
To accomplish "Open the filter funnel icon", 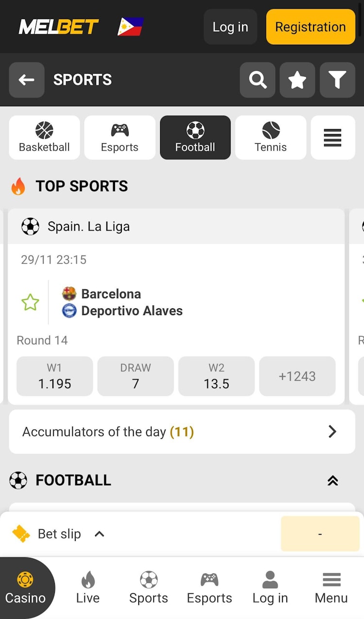I will (x=337, y=80).
